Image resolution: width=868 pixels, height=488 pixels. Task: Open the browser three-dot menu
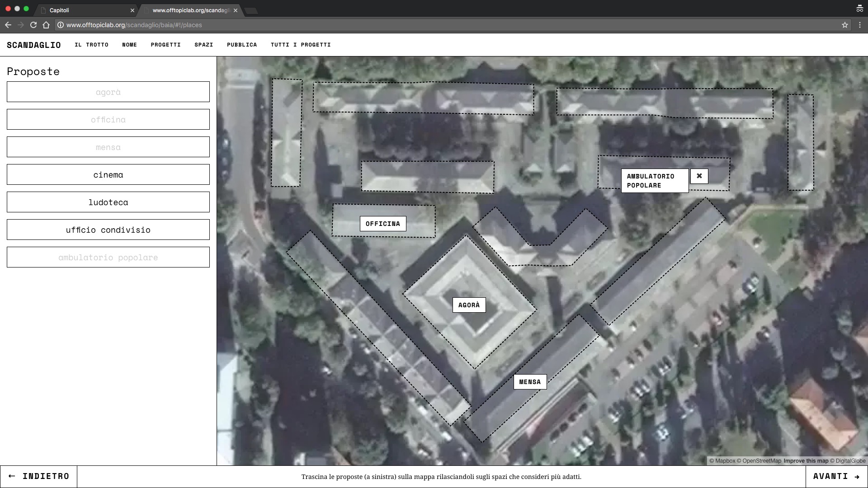click(x=860, y=25)
